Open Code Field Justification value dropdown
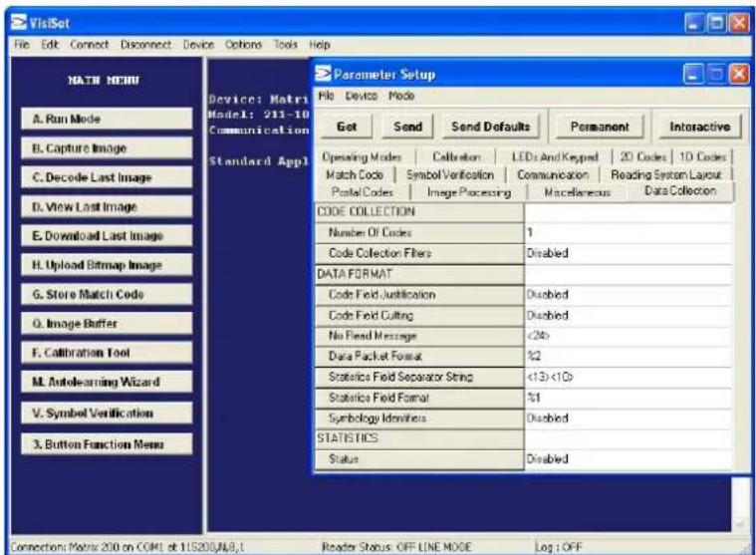Viewport: 756px width, 555px height. (x=628, y=295)
